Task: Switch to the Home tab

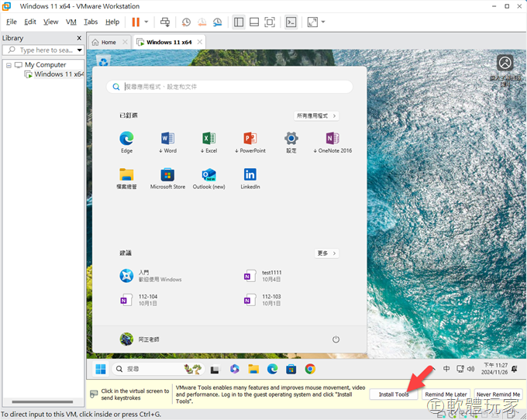Action: [104, 42]
